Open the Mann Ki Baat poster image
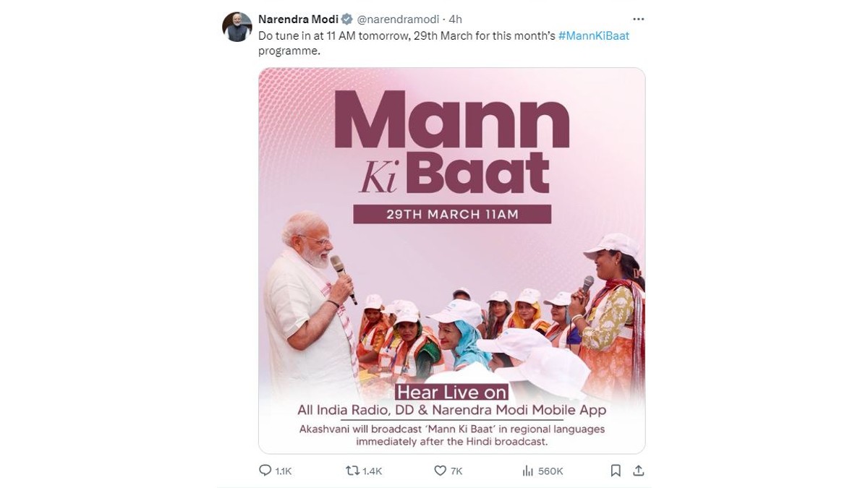This screenshot has width=868, height=488. click(451, 260)
